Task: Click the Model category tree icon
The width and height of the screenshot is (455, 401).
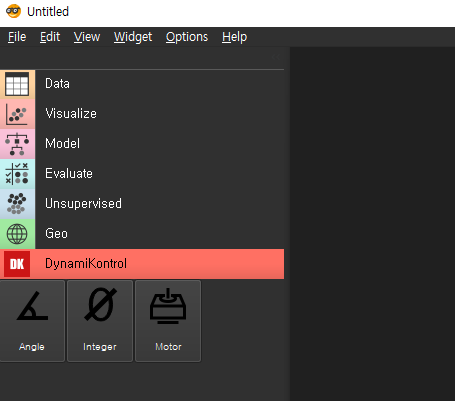Action: [17, 144]
